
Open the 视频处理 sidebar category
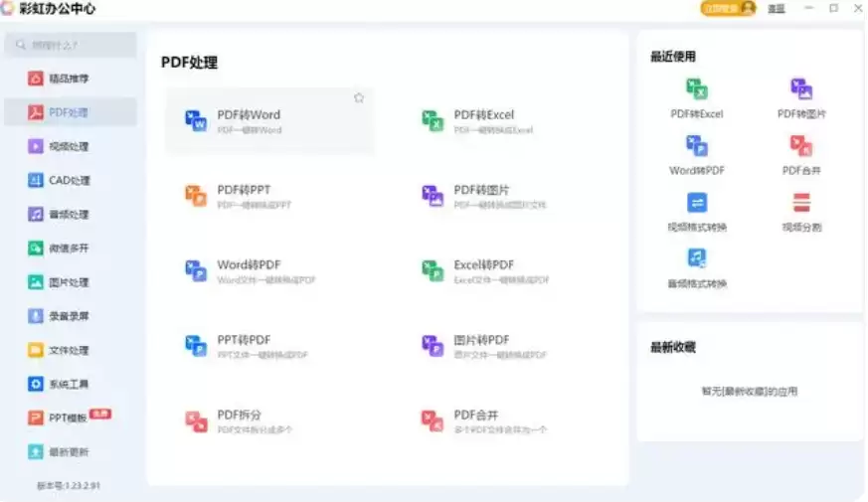click(x=71, y=146)
